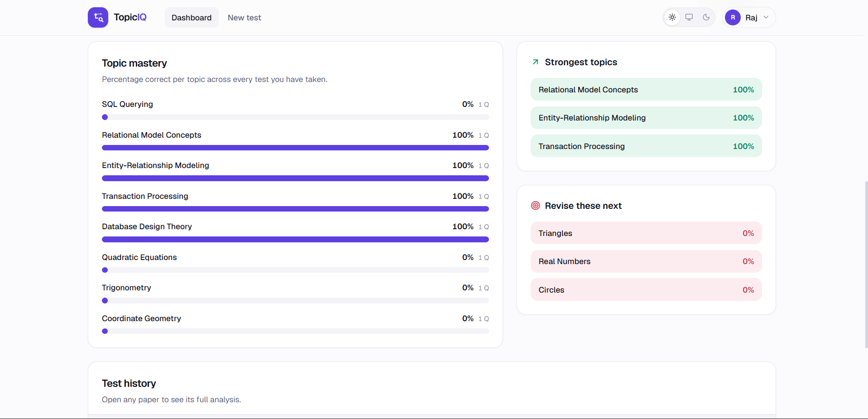Click 'Entity-Relationship Modeling' in Topic mastery
The image size is (868, 419).
pyautogui.click(x=155, y=165)
